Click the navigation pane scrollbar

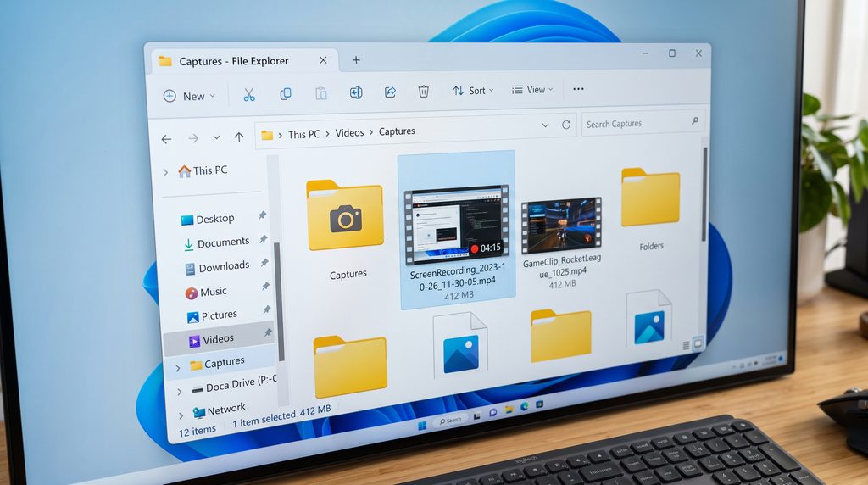[x=278, y=302]
